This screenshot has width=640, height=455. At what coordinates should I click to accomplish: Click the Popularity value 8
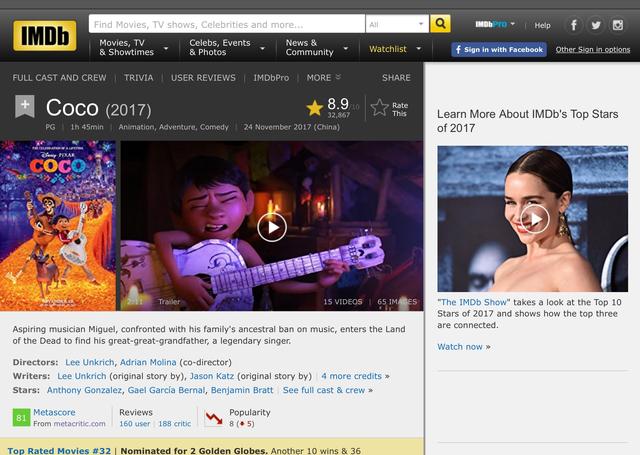click(231, 424)
